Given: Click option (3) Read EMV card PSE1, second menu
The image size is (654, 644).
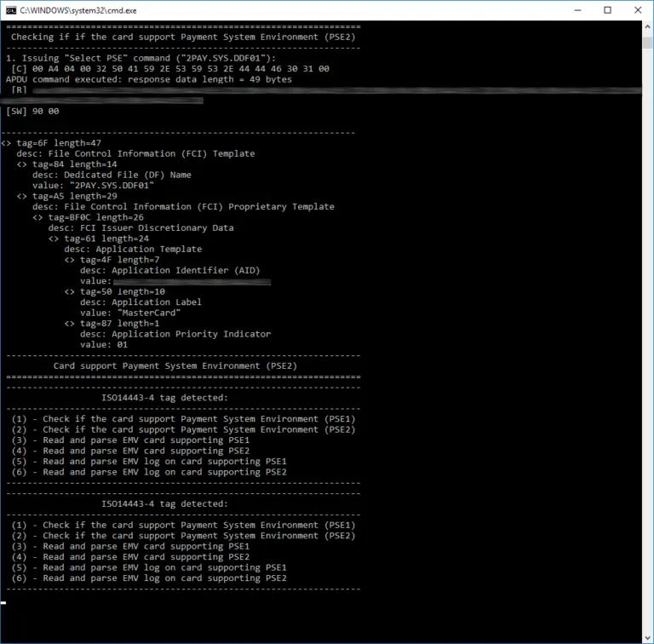Looking at the screenshot, I should pyautogui.click(x=130, y=546).
